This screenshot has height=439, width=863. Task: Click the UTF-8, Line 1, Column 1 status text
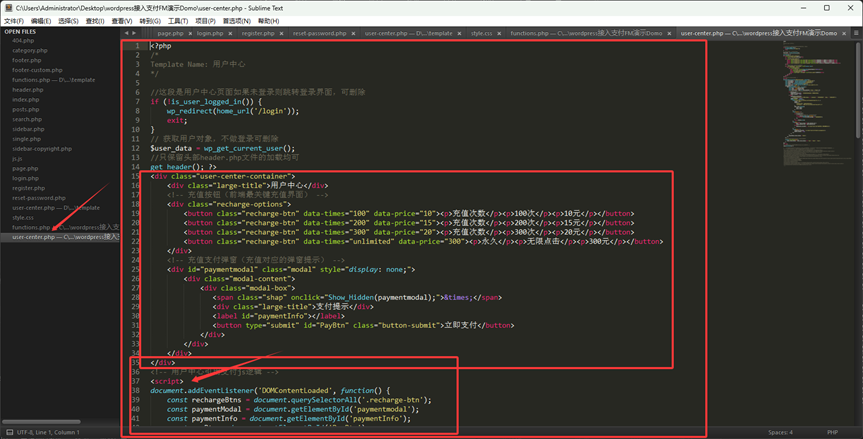point(48,432)
